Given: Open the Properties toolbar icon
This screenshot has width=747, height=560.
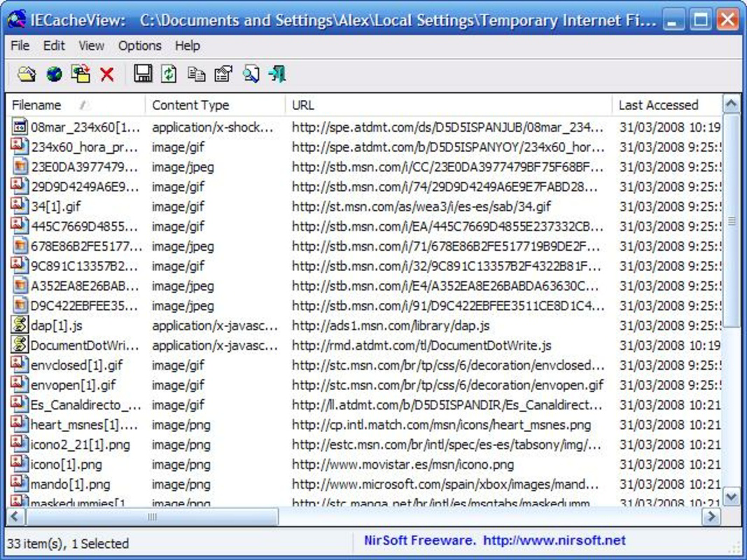Looking at the screenshot, I should [x=223, y=73].
